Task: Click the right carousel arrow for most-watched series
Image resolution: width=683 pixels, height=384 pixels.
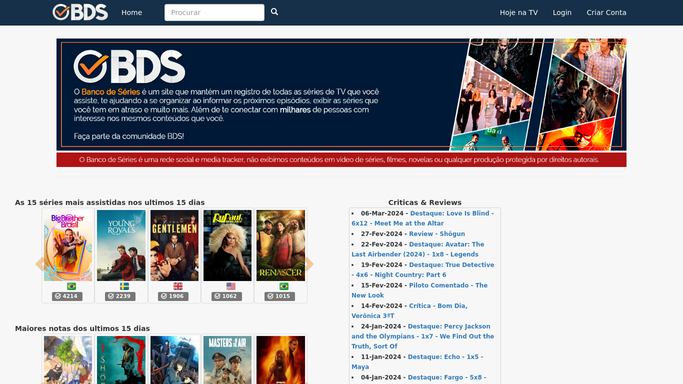Action: [x=309, y=264]
